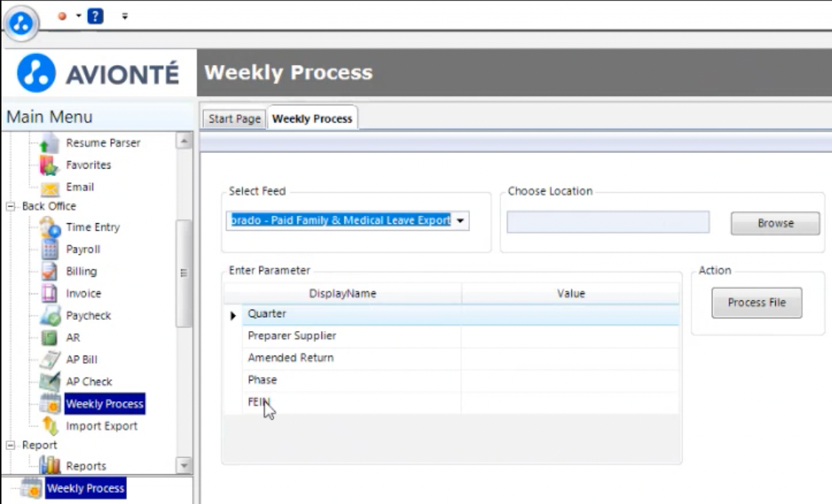Viewport: 832px width, 504px height.
Task: Open AP Check under Back Office
Action: pyautogui.click(x=89, y=381)
